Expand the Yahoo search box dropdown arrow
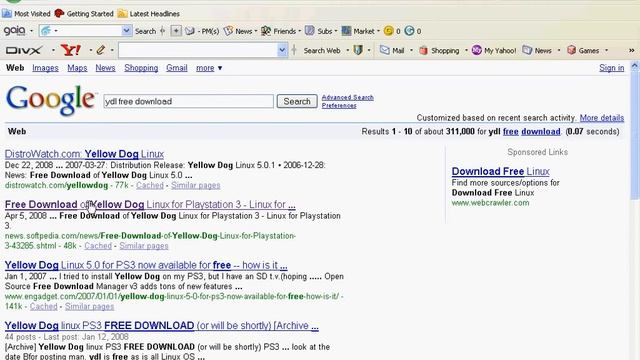The image size is (640, 360). (x=282, y=50)
